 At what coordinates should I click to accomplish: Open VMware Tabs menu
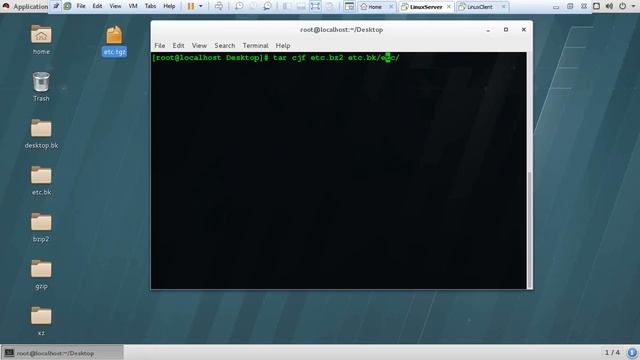[x=150, y=6]
